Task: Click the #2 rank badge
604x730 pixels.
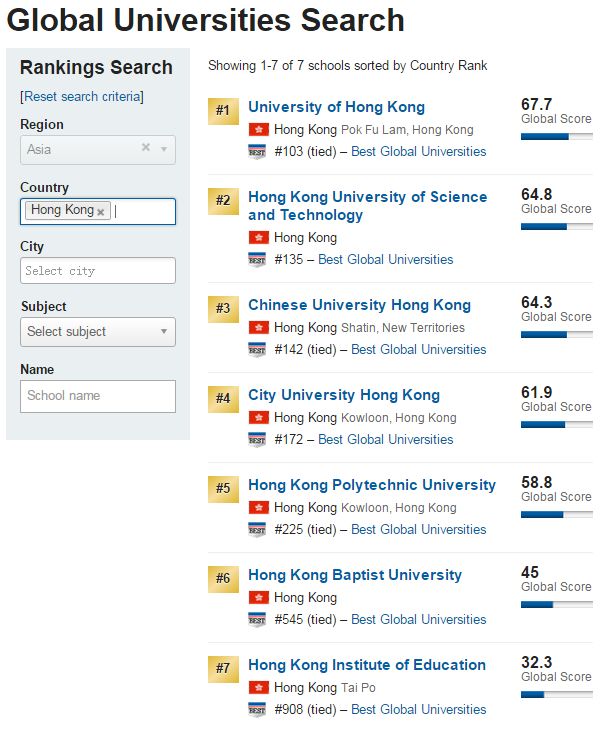Action: point(223,201)
